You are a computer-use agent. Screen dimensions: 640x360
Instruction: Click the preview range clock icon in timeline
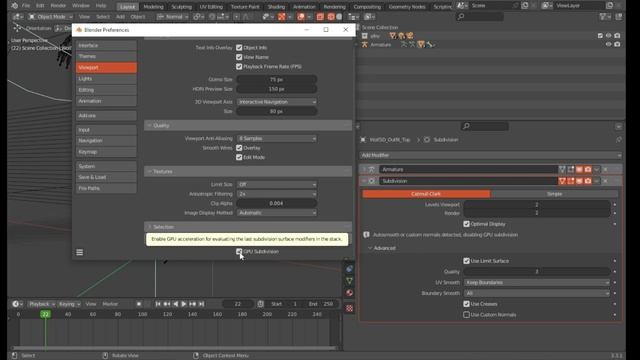(260, 304)
